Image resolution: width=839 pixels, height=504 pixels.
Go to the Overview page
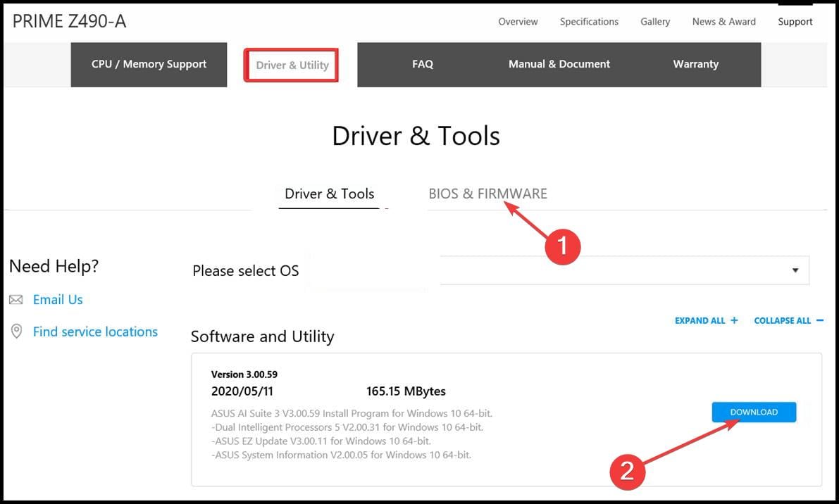point(518,22)
